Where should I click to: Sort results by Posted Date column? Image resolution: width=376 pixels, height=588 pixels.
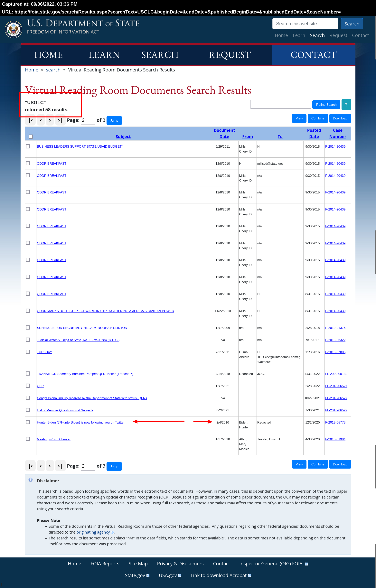pos(314,133)
